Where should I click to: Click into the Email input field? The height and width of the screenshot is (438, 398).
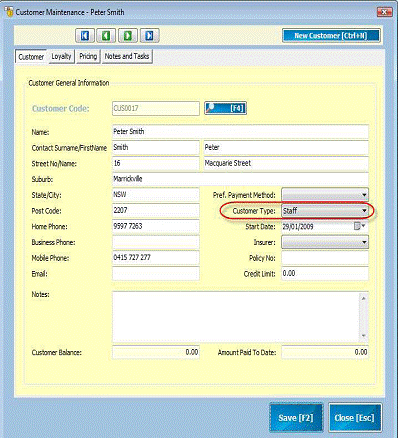pyautogui.click(x=156, y=273)
